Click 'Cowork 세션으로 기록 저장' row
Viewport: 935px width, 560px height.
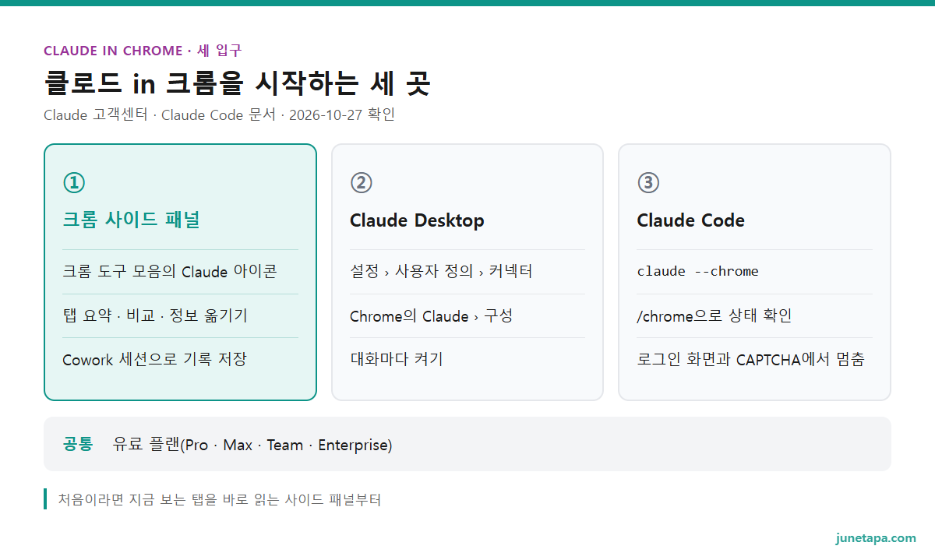pos(180,359)
